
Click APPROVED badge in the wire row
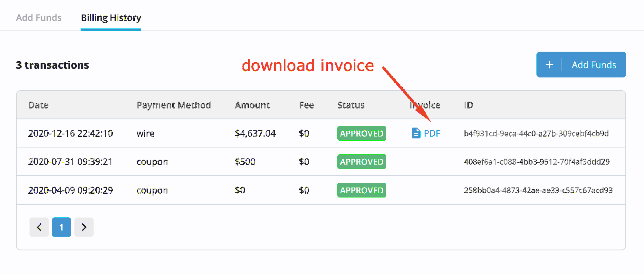coord(361,133)
